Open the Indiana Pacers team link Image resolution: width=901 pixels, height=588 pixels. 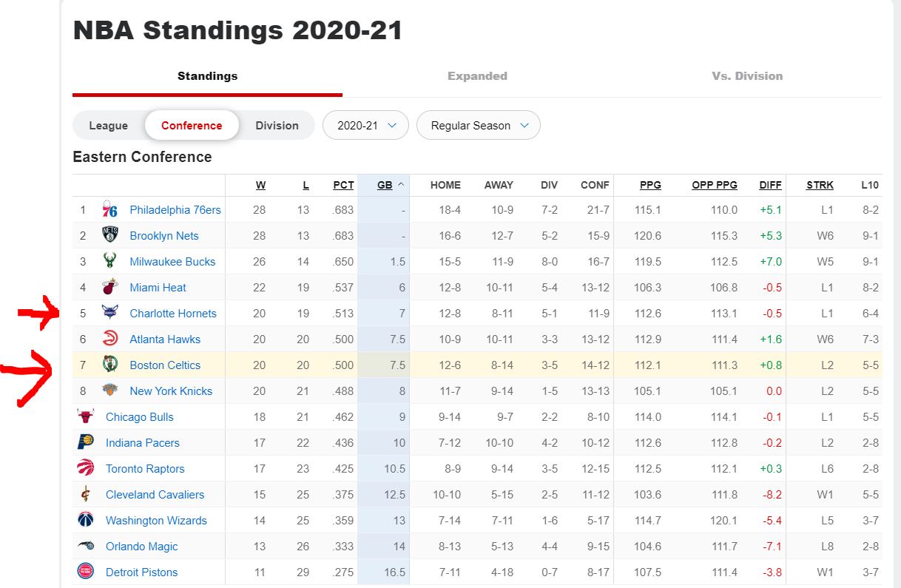[143, 443]
